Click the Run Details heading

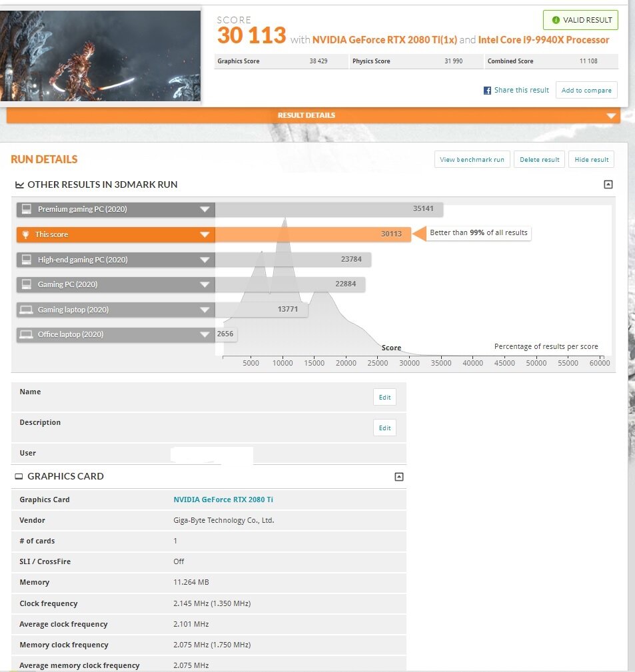pyautogui.click(x=44, y=159)
